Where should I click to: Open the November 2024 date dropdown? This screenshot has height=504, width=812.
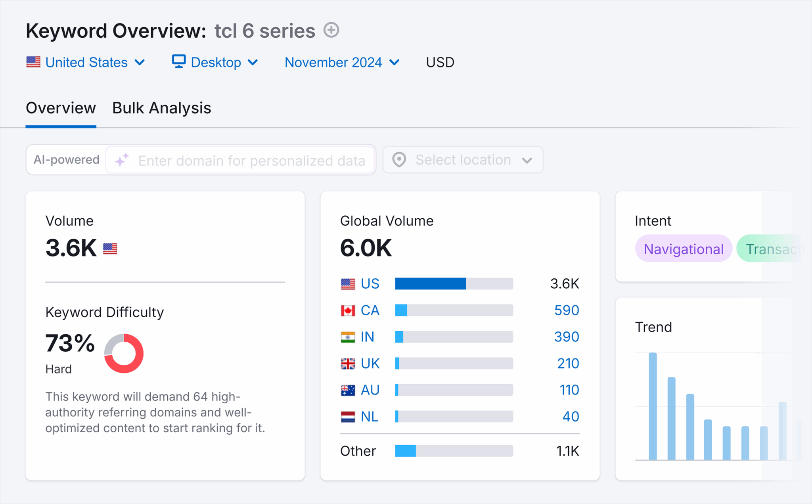click(342, 62)
